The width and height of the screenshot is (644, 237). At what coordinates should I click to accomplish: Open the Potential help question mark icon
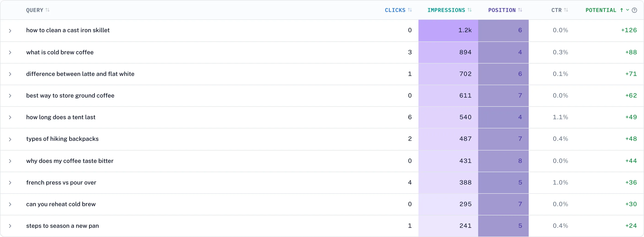(634, 10)
